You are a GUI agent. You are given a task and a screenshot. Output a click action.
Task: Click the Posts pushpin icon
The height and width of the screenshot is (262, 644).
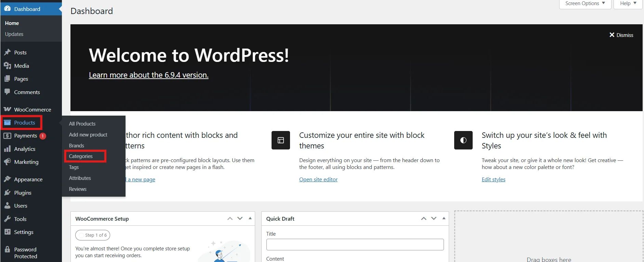pos(7,52)
